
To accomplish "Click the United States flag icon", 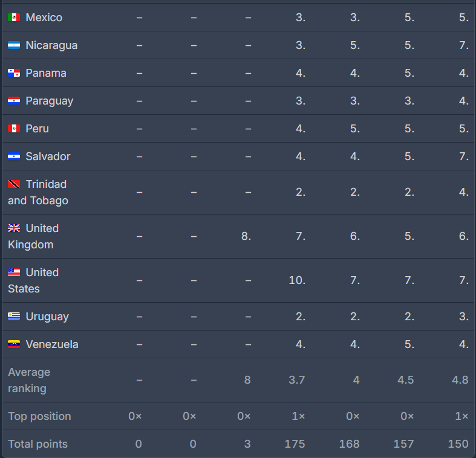I will (14, 273).
